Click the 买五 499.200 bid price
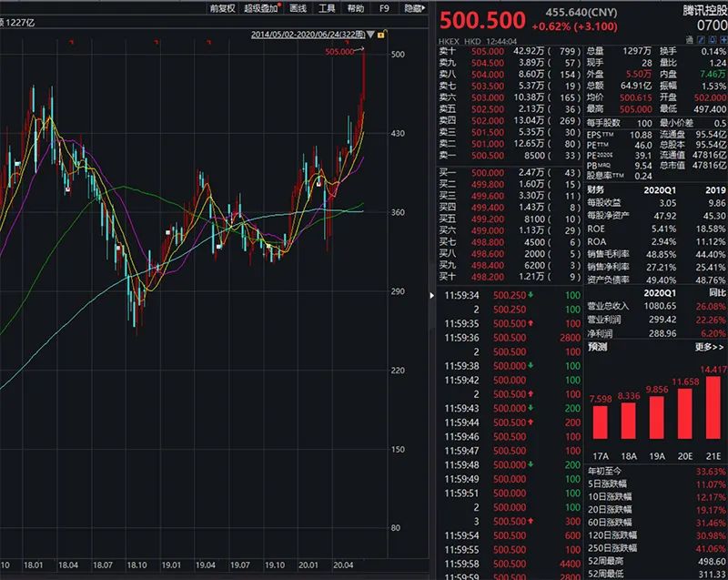728x580 pixels. 488,219
